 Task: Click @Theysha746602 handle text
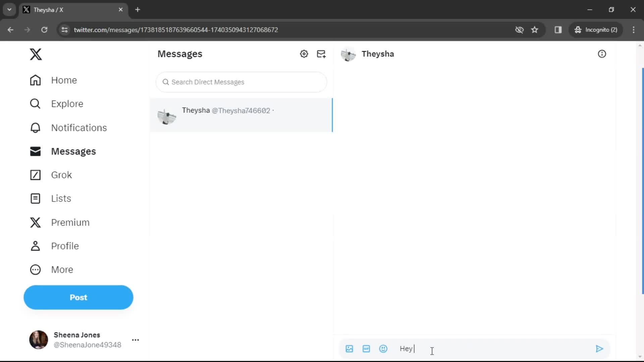(241, 111)
